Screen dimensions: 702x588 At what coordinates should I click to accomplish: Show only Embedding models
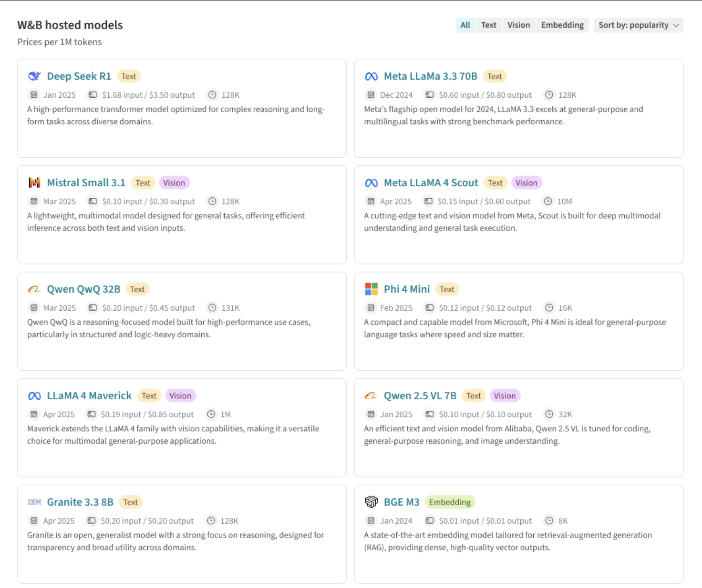pos(562,25)
